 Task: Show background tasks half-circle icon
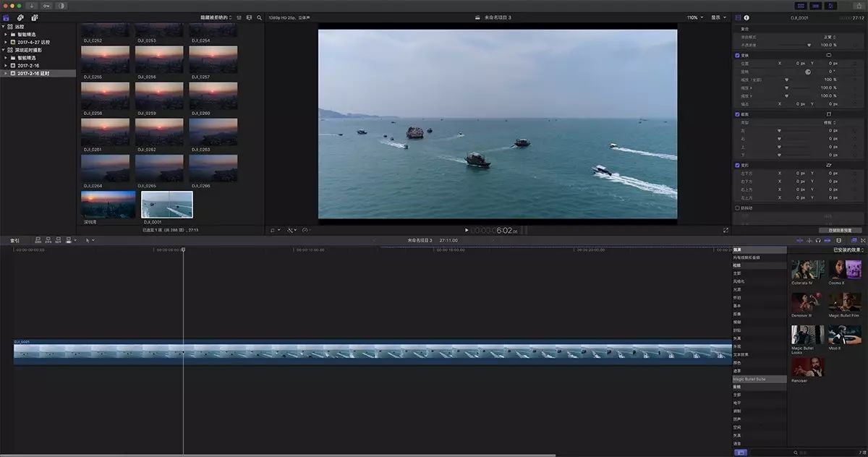coord(61,6)
